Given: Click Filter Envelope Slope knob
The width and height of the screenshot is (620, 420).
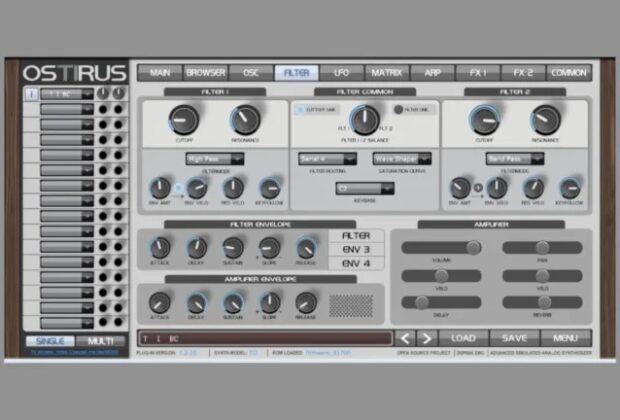Looking at the screenshot, I should click(x=270, y=248).
